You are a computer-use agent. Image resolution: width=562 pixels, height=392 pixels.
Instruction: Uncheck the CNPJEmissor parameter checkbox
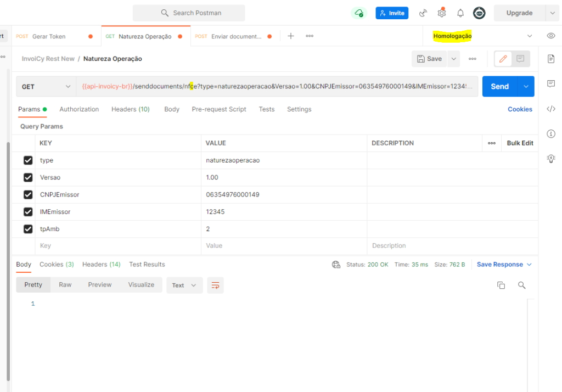pyautogui.click(x=28, y=194)
